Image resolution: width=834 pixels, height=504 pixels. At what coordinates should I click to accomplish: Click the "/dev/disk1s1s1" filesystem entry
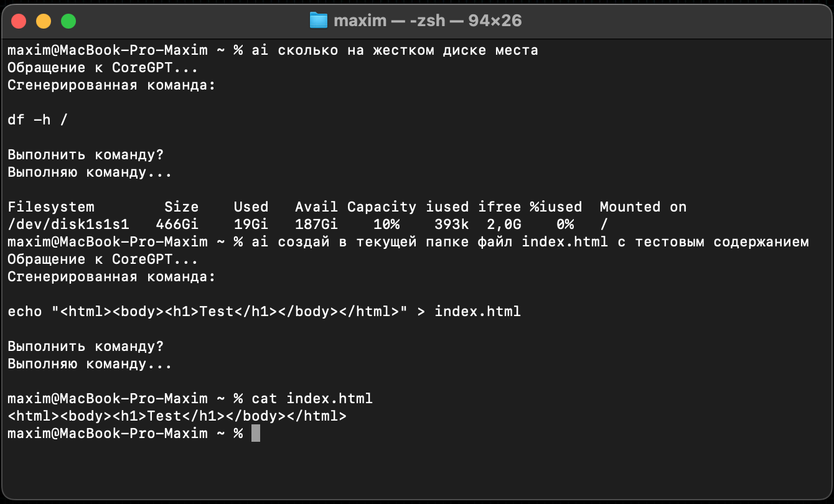coord(68,224)
